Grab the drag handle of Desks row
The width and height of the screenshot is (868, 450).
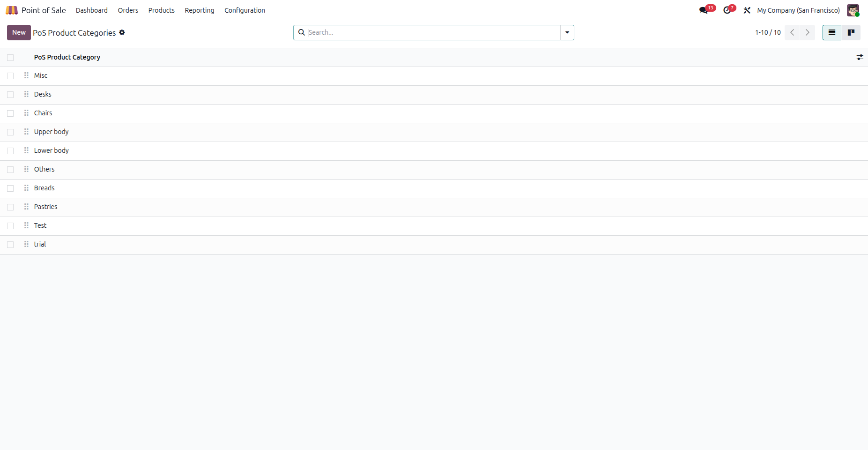26,94
